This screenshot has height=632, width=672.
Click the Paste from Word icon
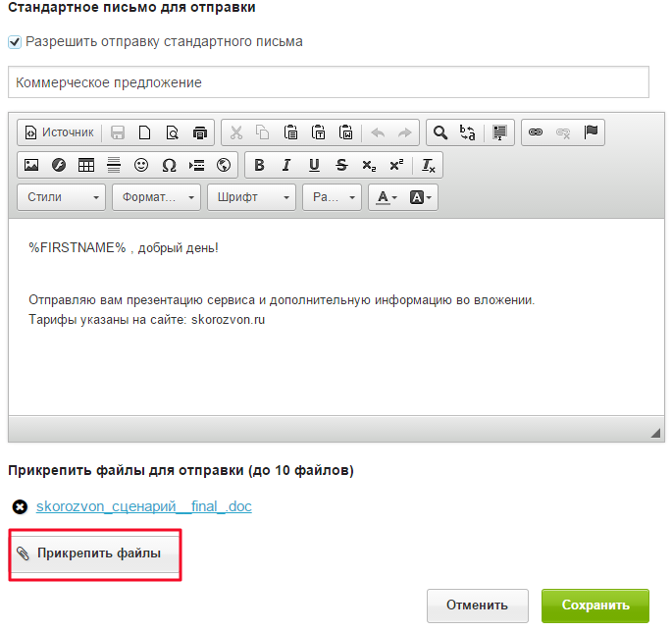[345, 132]
